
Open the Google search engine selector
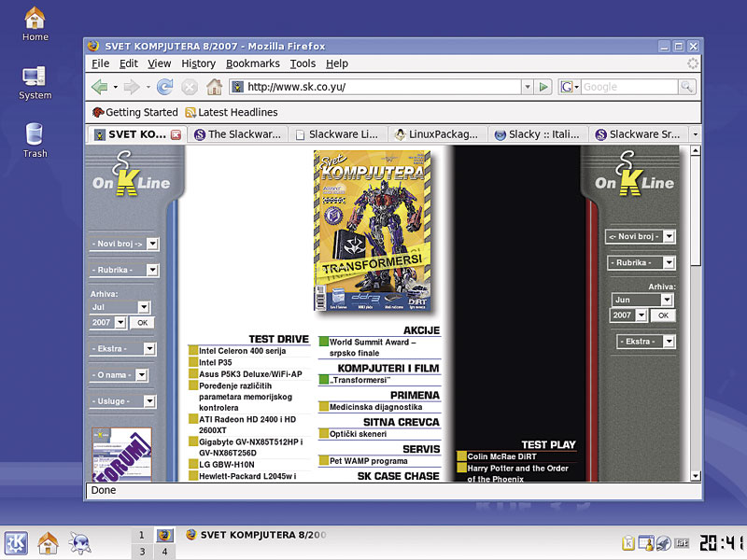(570, 87)
